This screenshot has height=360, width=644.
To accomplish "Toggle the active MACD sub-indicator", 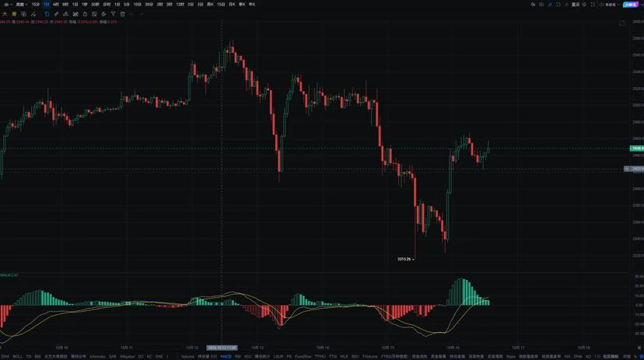I will 226,357.
